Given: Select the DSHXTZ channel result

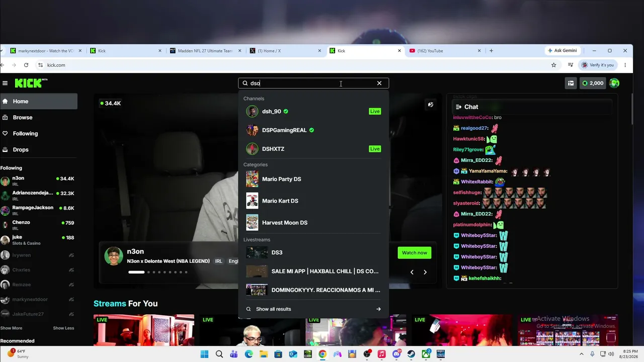Looking at the screenshot, I should tap(313, 149).
